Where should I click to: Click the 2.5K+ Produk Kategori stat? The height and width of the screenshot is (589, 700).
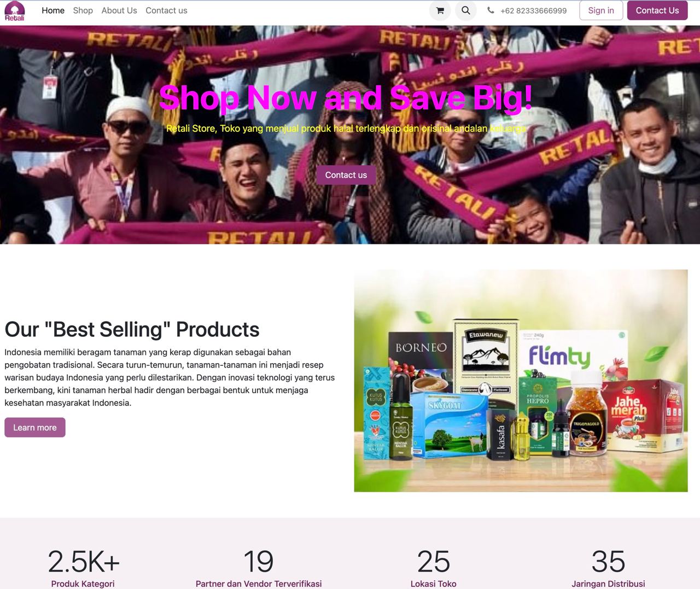[x=83, y=568]
